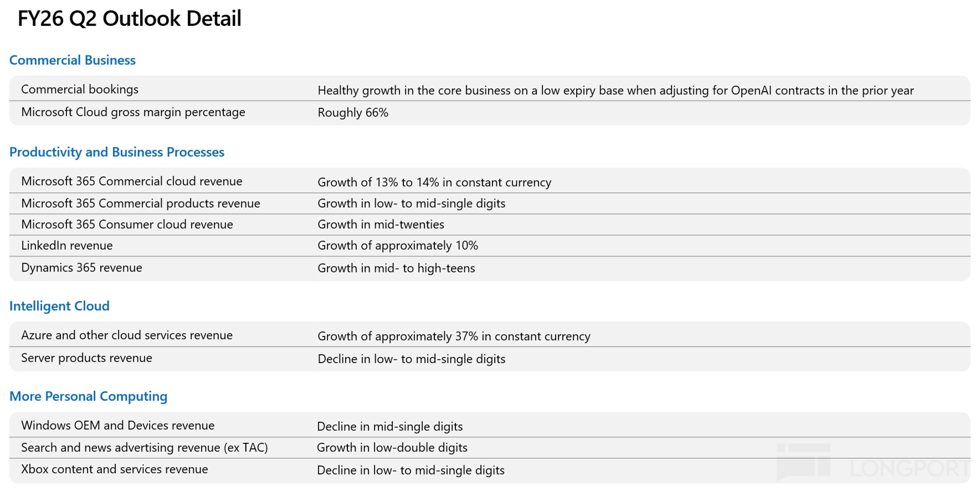This screenshot has height=489, width=980.
Task: Click the More Personal Computing heading
Action: (x=88, y=396)
